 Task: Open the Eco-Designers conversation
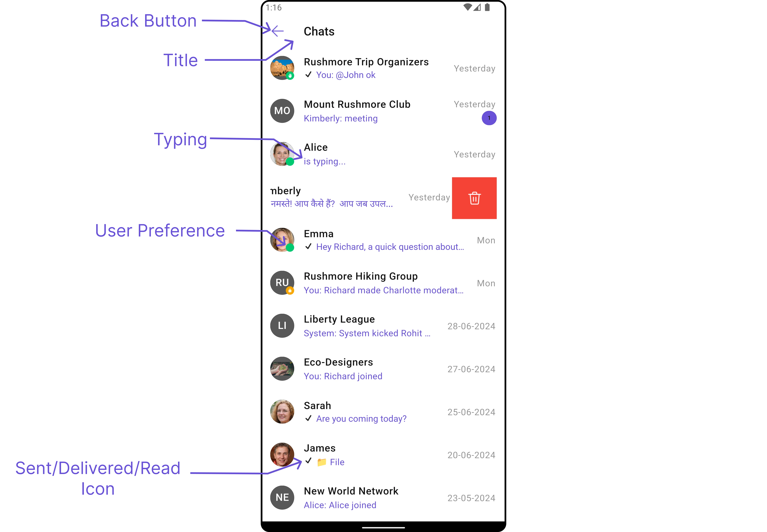(383, 369)
